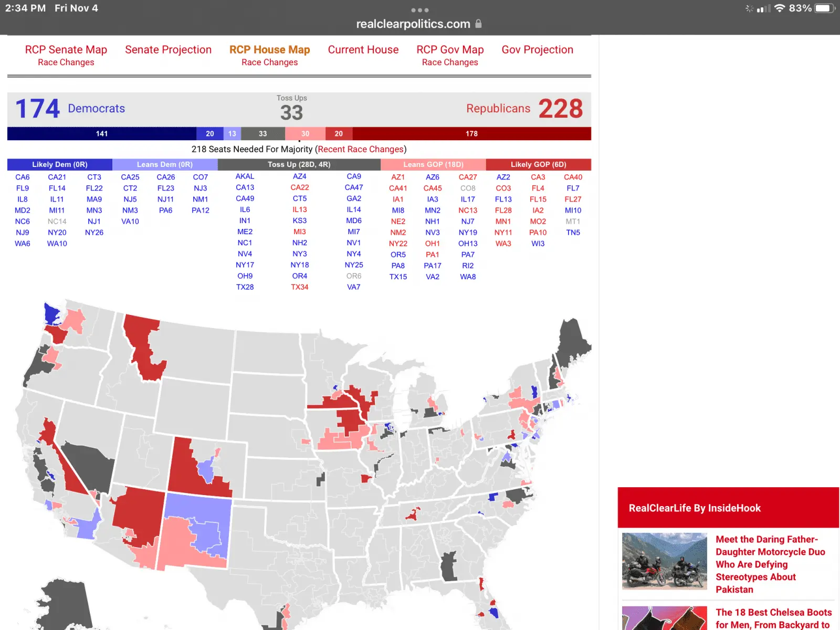Click the New Mexico districts on the map

tap(195, 531)
